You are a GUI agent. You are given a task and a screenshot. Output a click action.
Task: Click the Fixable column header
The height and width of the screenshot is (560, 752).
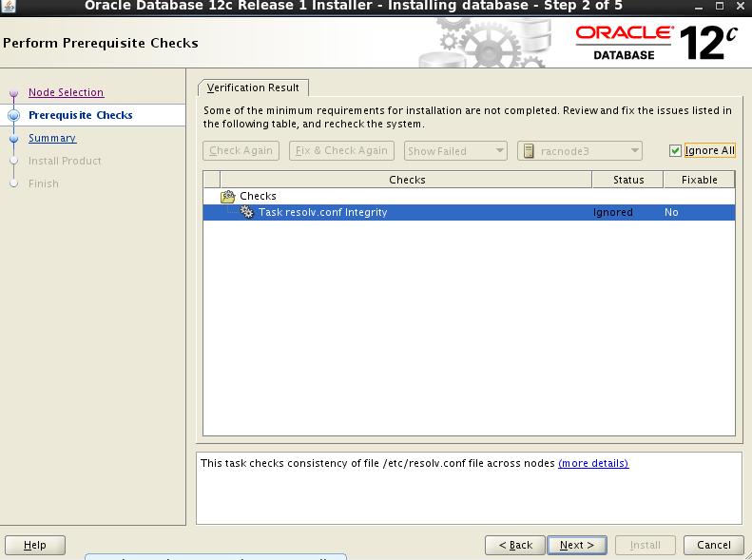(700, 180)
